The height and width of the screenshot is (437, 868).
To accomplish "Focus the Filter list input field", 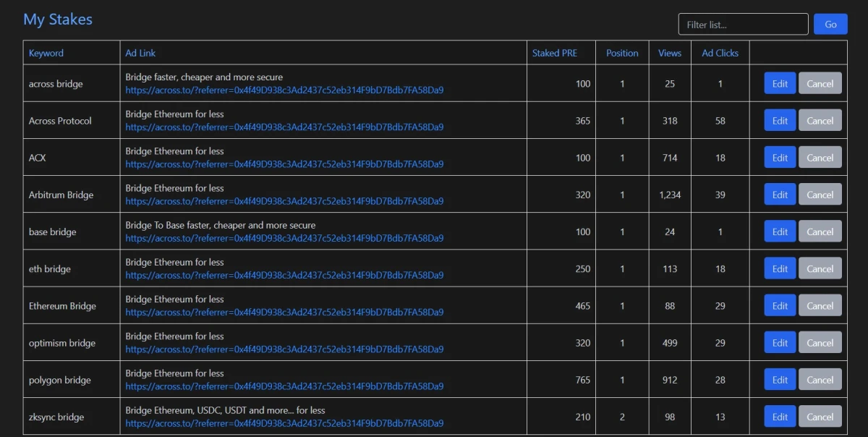I will tap(743, 24).
